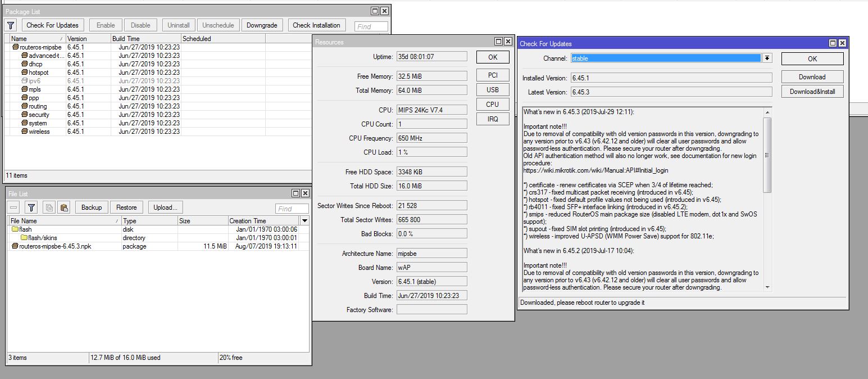The image size is (868, 379).
Task: Open the filter in Package List toolbar
Action: 11,25
